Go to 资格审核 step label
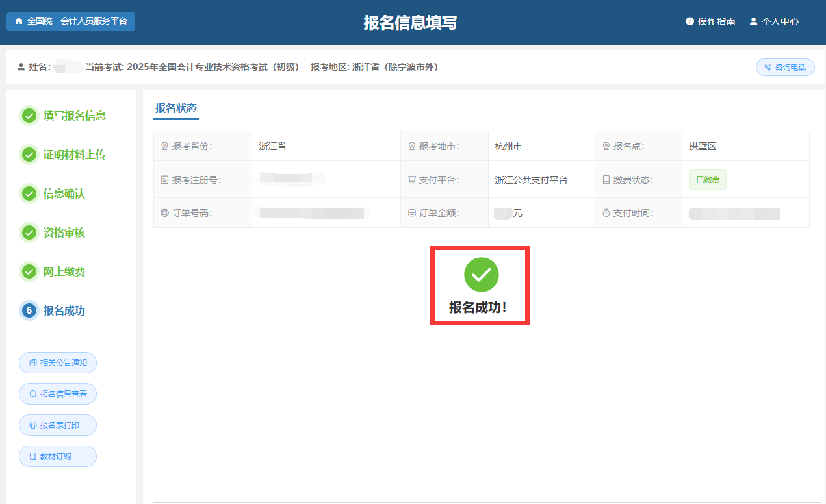Screen dimensions: 826x504 (x=64, y=233)
